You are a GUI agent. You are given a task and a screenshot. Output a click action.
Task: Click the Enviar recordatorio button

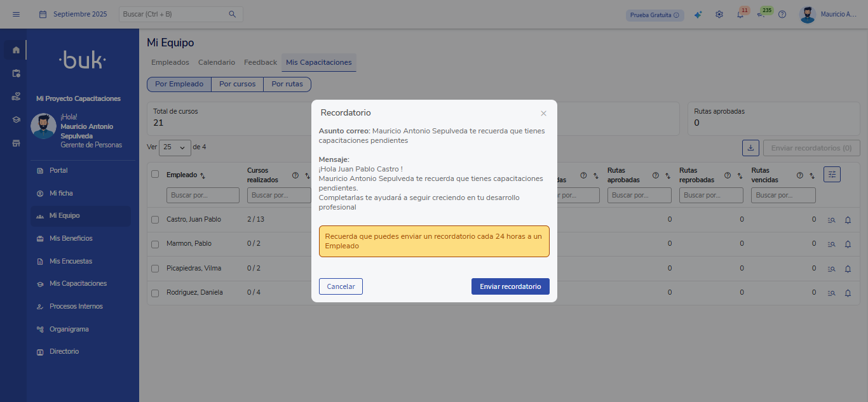click(x=510, y=286)
